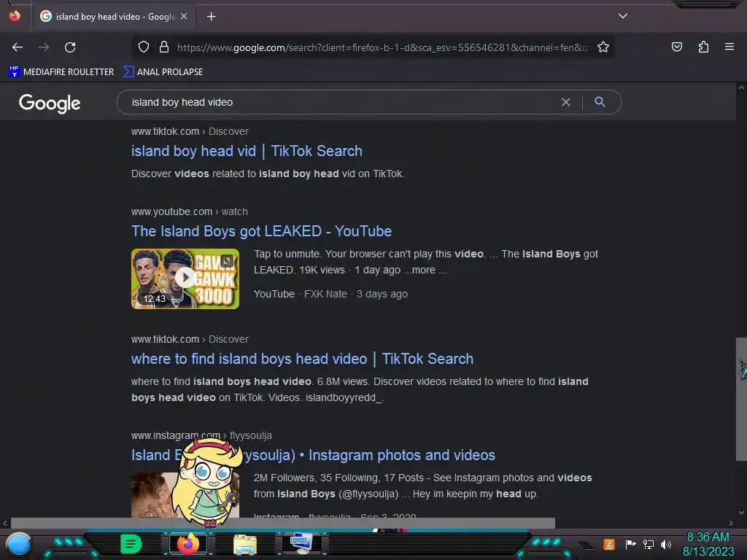Expand the list all tabs chevron
The width and height of the screenshot is (747, 560).
click(623, 16)
